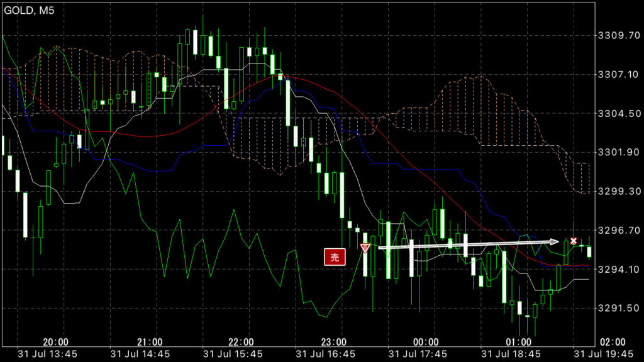Select the red sell entry triangle marker
Image resolution: width=644 pixels, height=362 pixels.
click(365, 248)
